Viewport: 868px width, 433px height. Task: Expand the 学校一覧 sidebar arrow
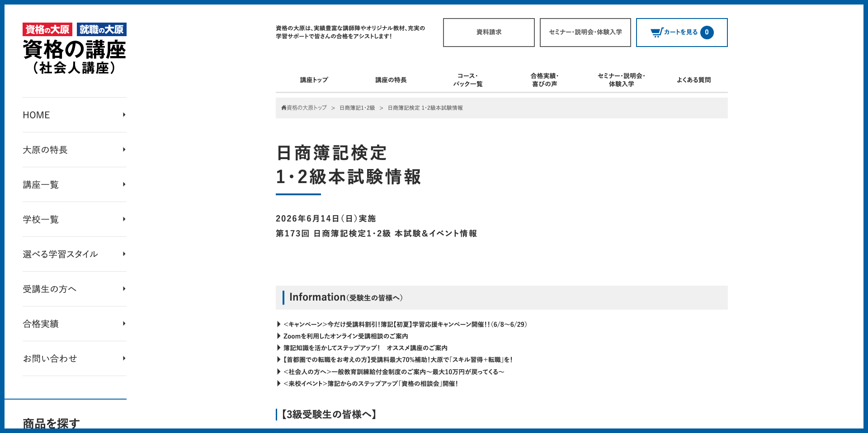click(x=124, y=219)
